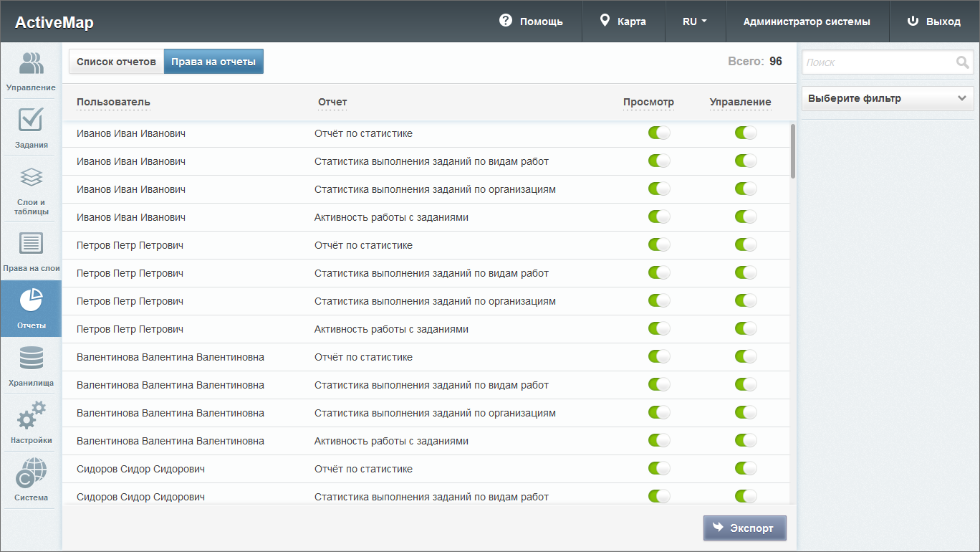Toggle Просмотр for first Иванов Отчёт по статистике
Image resolution: width=980 pixels, height=552 pixels.
(x=659, y=133)
